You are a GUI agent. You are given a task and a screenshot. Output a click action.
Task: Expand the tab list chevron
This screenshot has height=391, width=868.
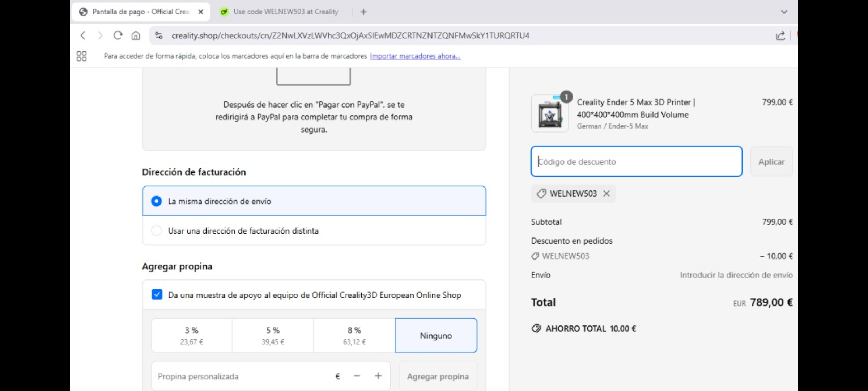(x=784, y=12)
